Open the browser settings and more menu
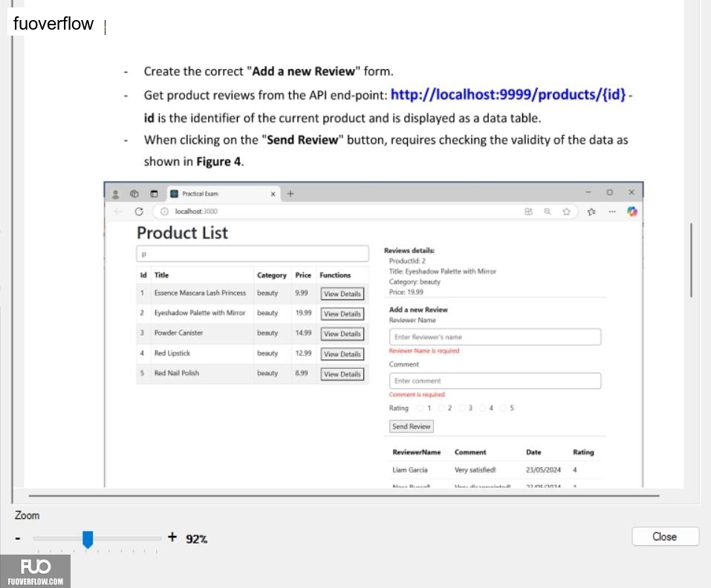Screen dimensions: 711x588 (612, 212)
